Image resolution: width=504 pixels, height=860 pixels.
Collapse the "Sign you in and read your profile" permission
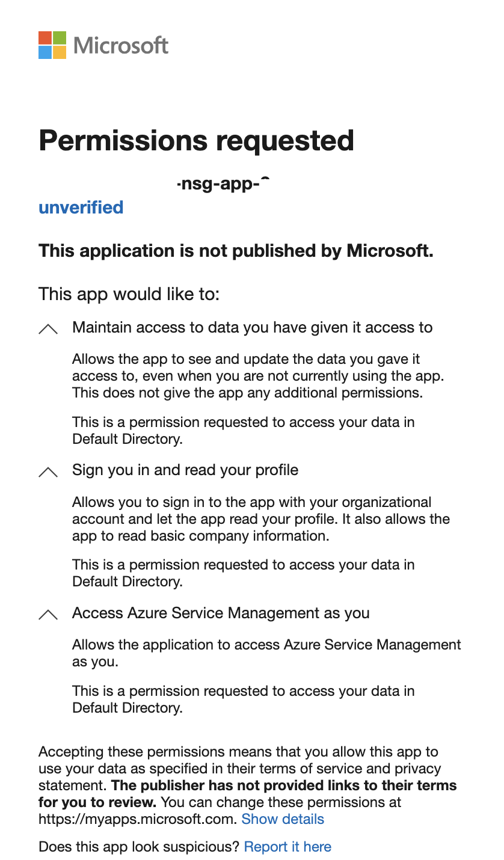(x=48, y=471)
